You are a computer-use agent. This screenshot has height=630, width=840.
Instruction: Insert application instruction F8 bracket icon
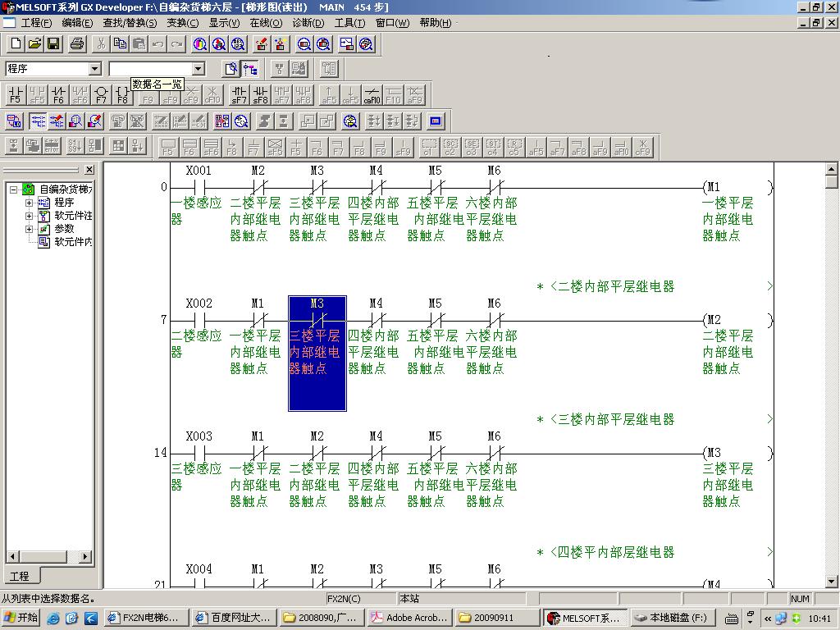[122, 95]
